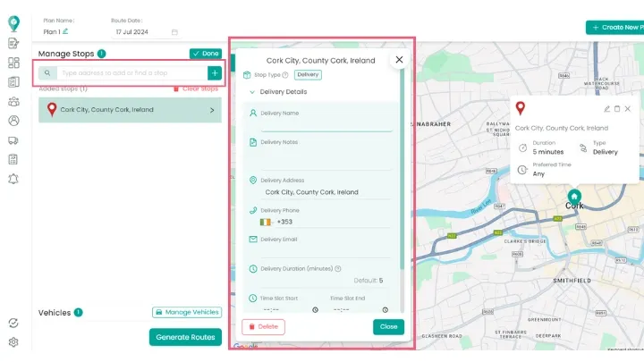Click the Manage Vehicles button

pos(186,313)
